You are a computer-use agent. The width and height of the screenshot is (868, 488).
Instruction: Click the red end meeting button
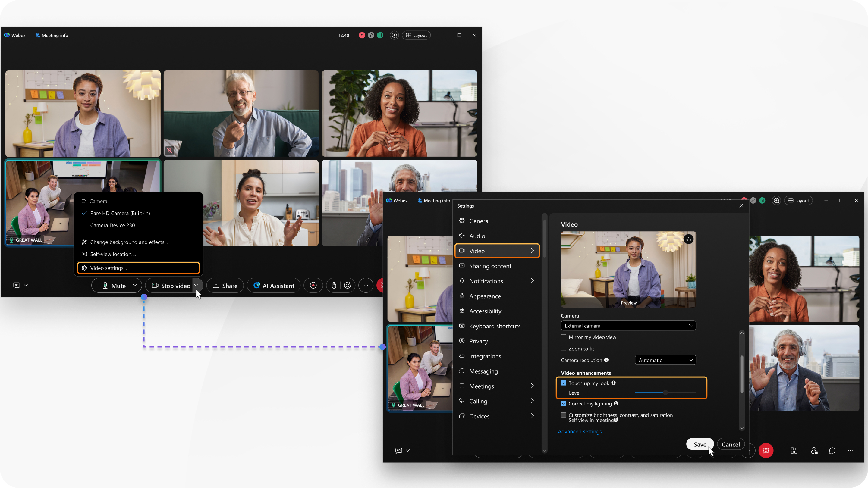(x=766, y=450)
